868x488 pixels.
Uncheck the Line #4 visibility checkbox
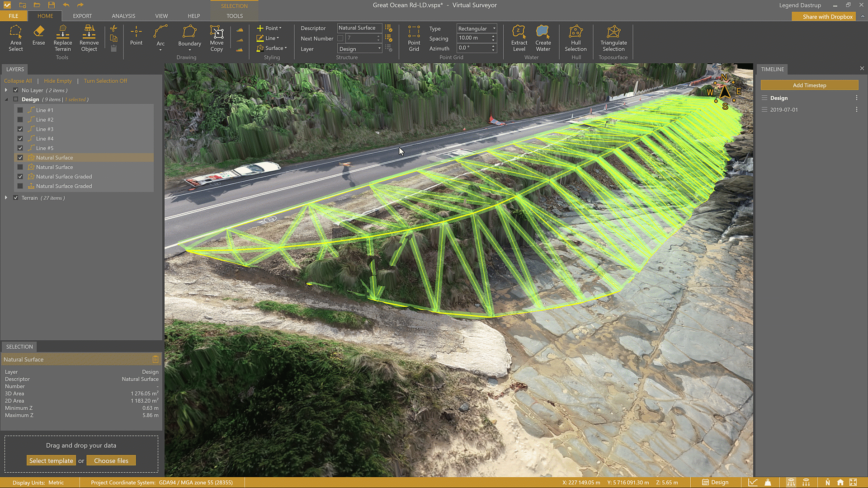click(20, 139)
